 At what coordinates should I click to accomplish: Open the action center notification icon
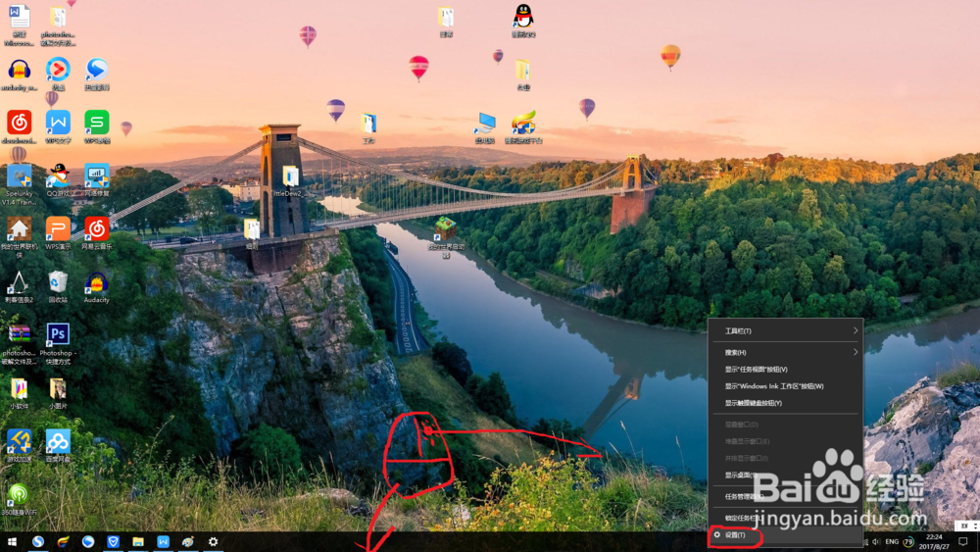point(963,541)
